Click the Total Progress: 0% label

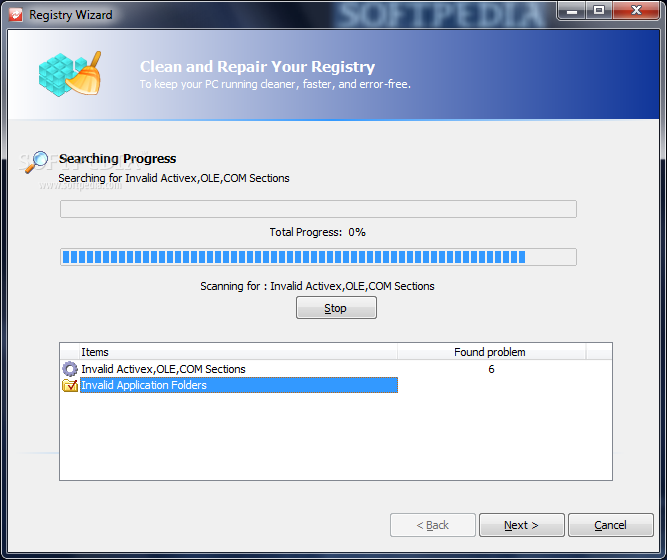click(317, 232)
